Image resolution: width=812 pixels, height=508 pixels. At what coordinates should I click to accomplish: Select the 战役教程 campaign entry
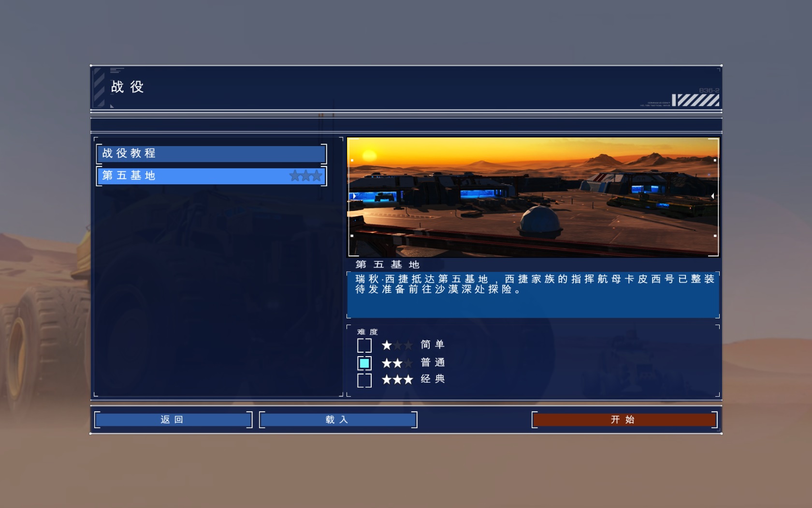coord(211,154)
